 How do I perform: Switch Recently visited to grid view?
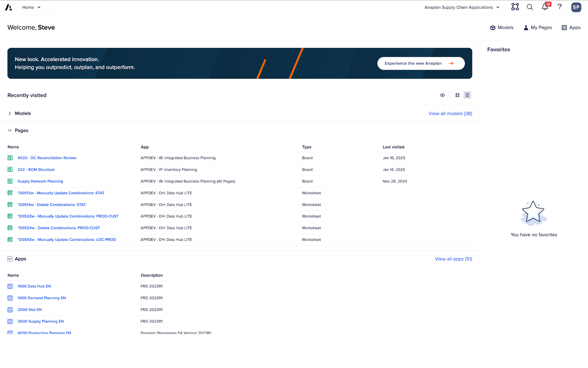click(457, 95)
